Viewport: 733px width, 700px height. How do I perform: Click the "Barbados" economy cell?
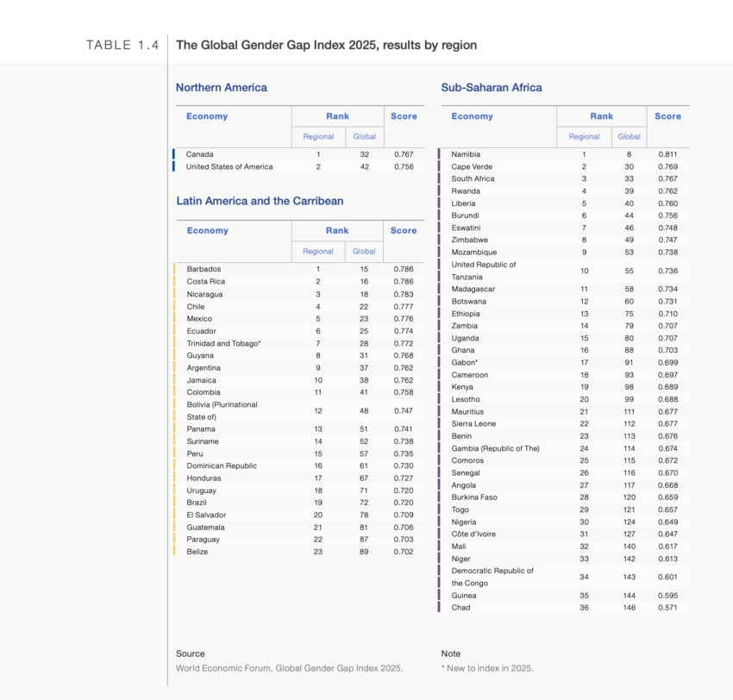(204, 269)
